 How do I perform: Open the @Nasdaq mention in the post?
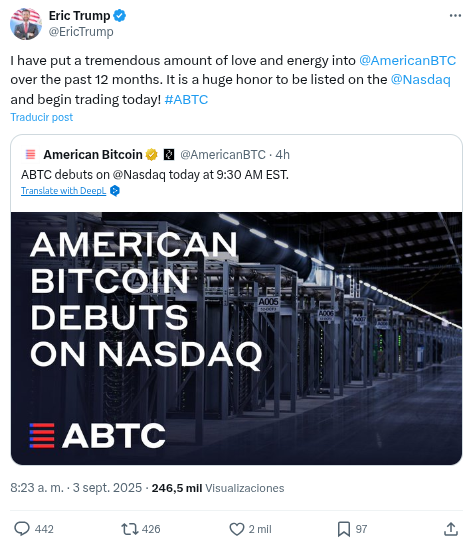pos(420,80)
